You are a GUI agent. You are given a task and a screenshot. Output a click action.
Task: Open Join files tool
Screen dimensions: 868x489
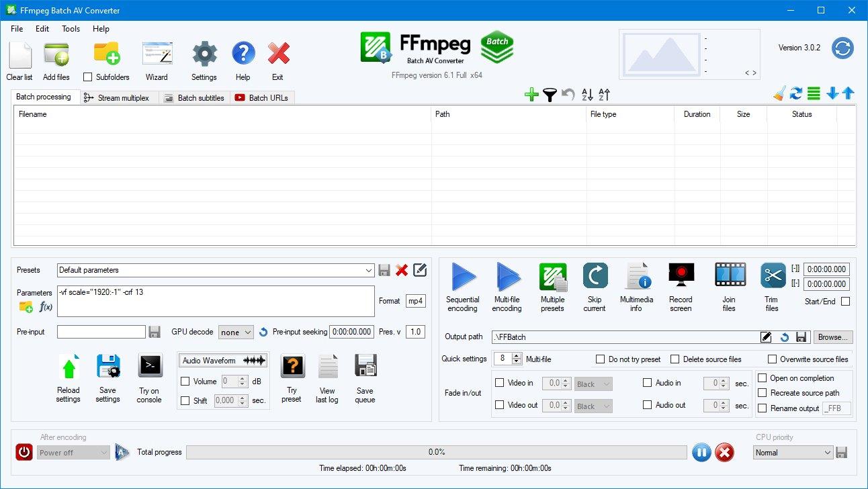730,275
